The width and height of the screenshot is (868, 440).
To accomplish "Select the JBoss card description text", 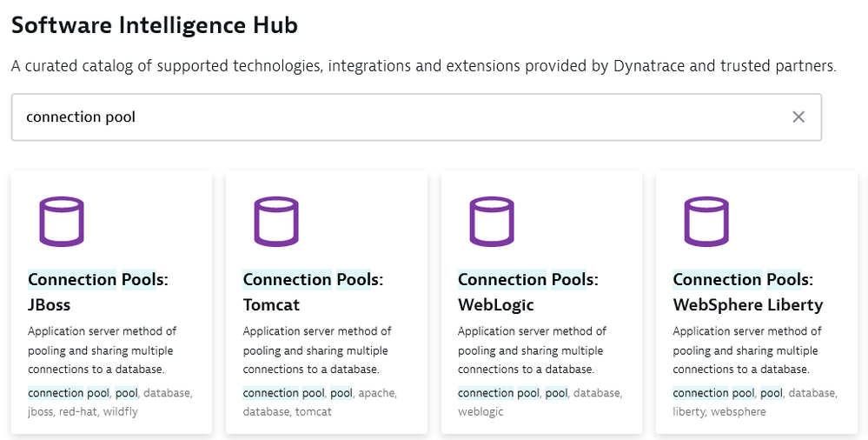I will click(x=103, y=350).
